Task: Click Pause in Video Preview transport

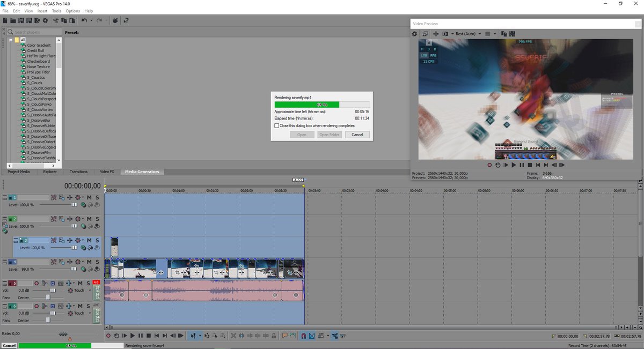Action: click(x=522, y=165)
